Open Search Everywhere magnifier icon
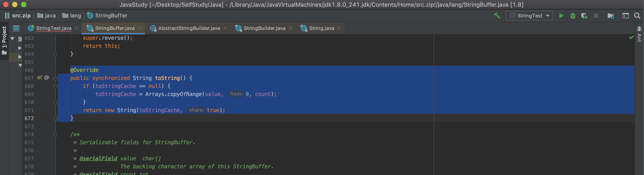 [637, 16]
